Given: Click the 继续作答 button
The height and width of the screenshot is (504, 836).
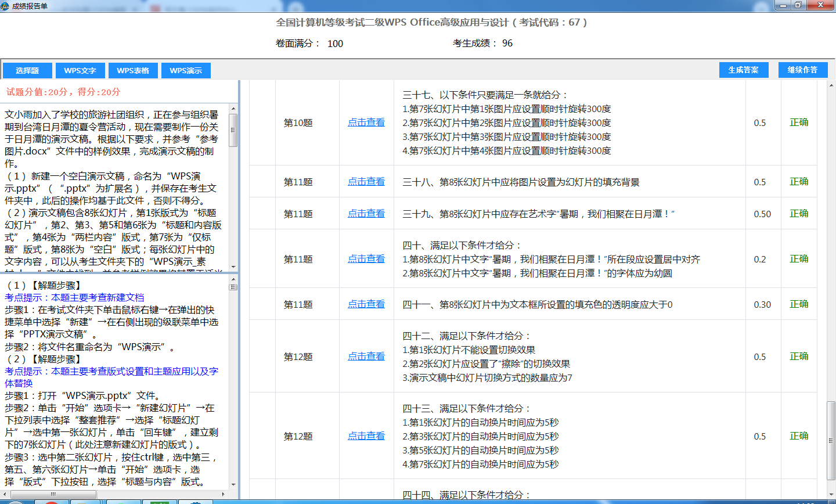Looking at the screenshot, I should pyautogui.click(x=802, y=70).
